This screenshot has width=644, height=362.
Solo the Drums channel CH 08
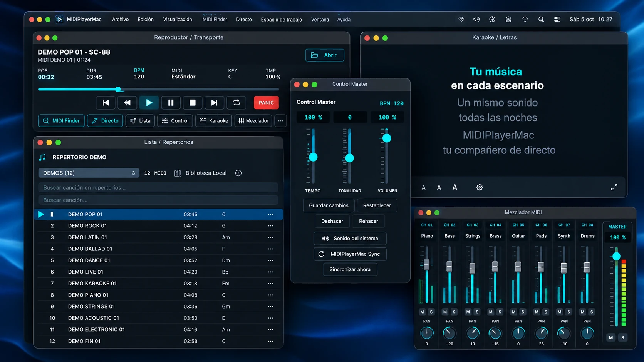592,312
